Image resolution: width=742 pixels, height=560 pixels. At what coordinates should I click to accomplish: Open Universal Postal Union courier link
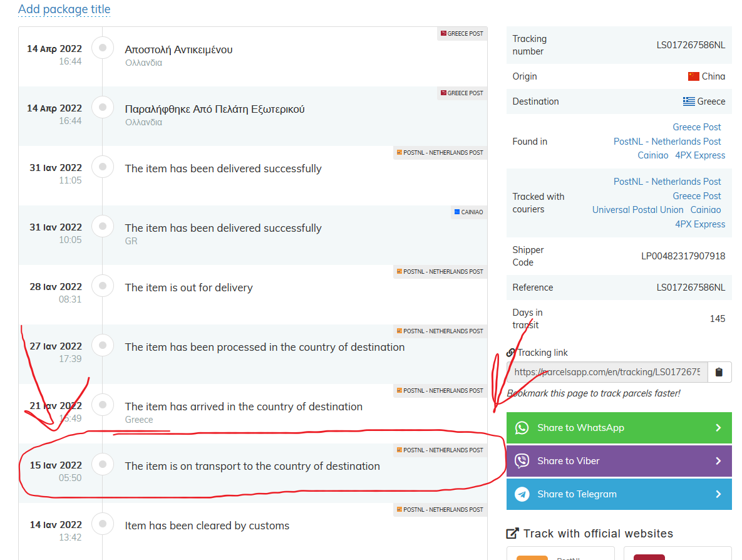[637, 210]
